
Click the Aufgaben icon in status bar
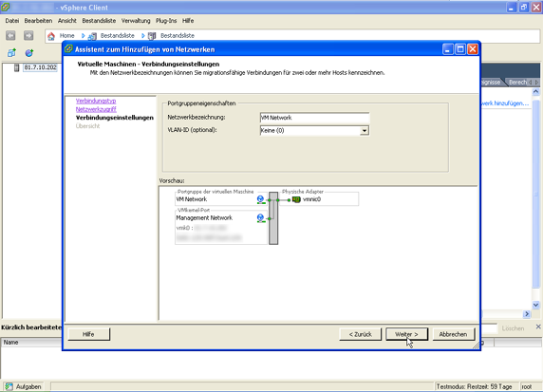9,386
